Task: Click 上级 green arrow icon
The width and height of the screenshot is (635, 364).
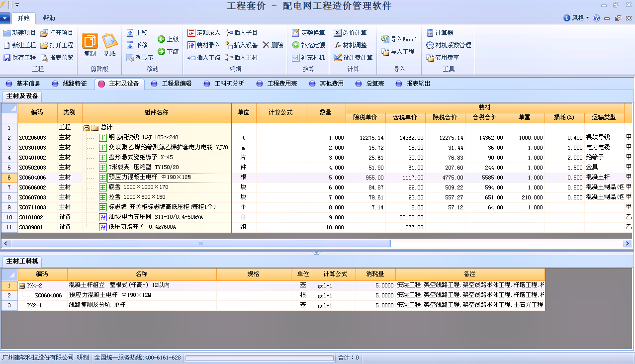Action: pyautogui.click(x=161, y=39)
